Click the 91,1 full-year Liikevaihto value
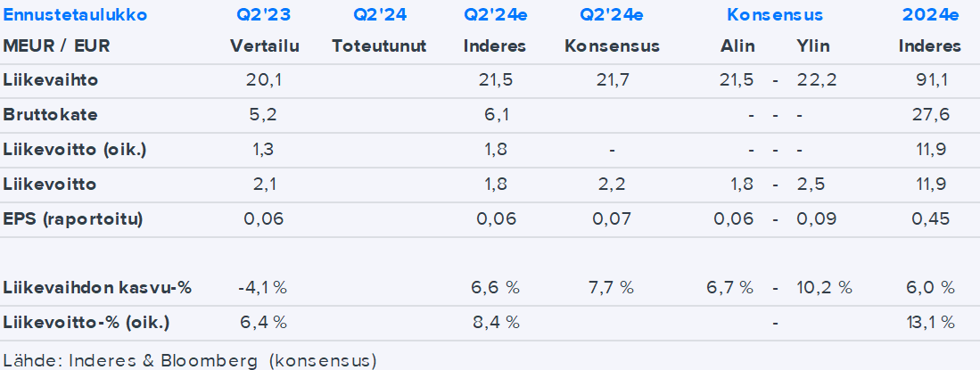 (x=929, y=80)
